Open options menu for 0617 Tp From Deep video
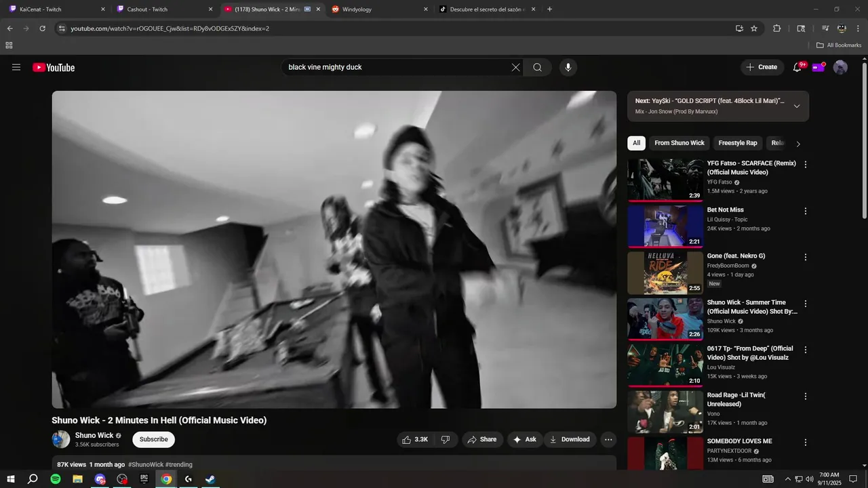This screenshot has height=488, width=868. (x=806, y=350)
